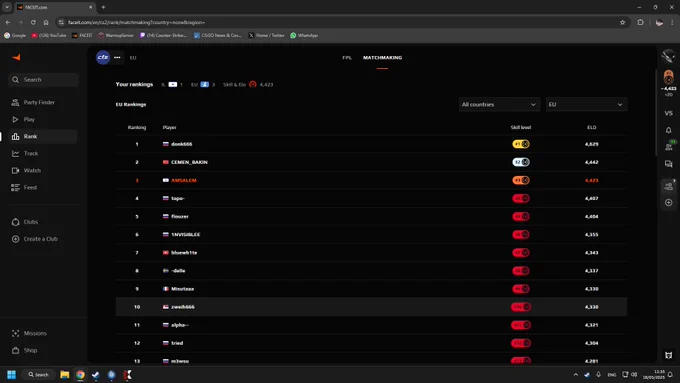Image resolution: width=680 pixels, height=383 pixels.
Task: Click the Ranking column header
Action: coord(137,128)
